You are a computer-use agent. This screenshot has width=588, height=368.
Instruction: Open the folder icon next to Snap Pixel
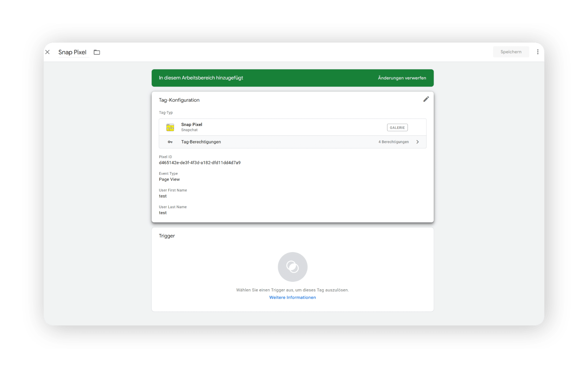coord(97,52)
